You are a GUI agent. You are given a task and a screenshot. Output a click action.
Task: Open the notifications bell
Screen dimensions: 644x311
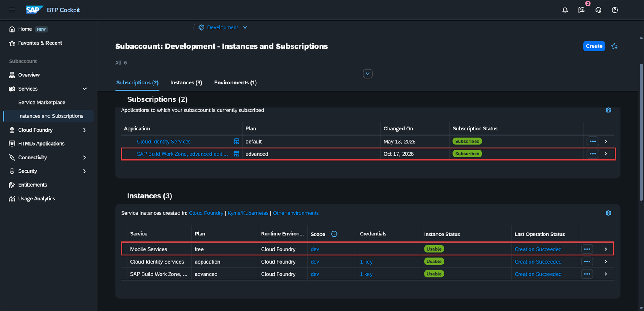(x=565, y=10)
